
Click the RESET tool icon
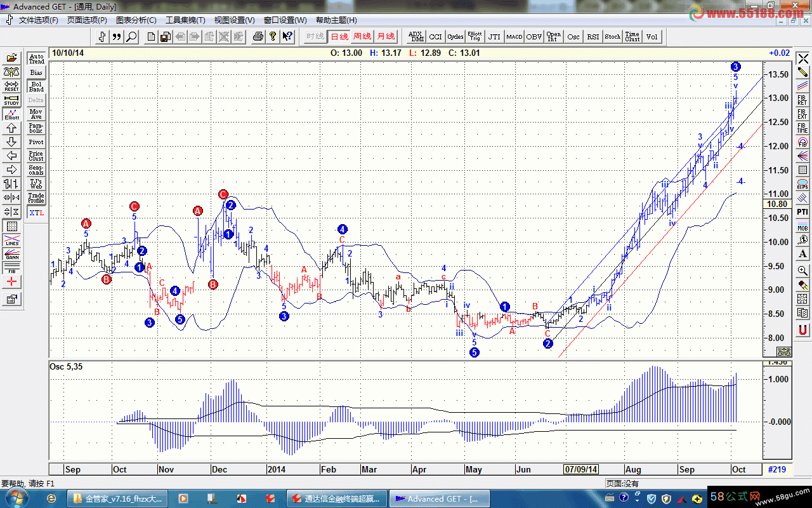point(11,86)
